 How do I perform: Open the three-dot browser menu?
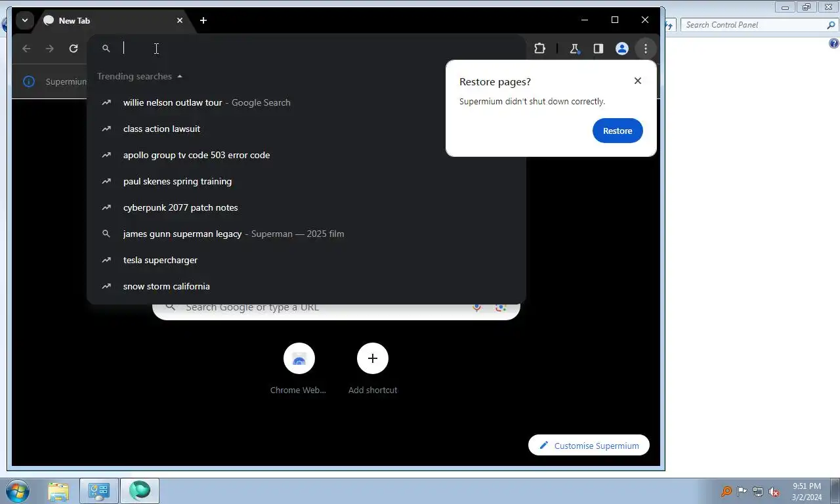click(x=645, y=49)
